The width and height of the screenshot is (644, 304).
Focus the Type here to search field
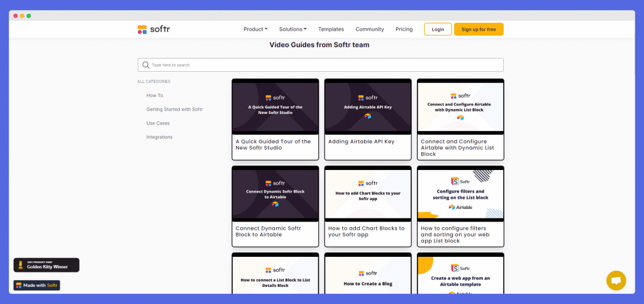click(320, 65)
